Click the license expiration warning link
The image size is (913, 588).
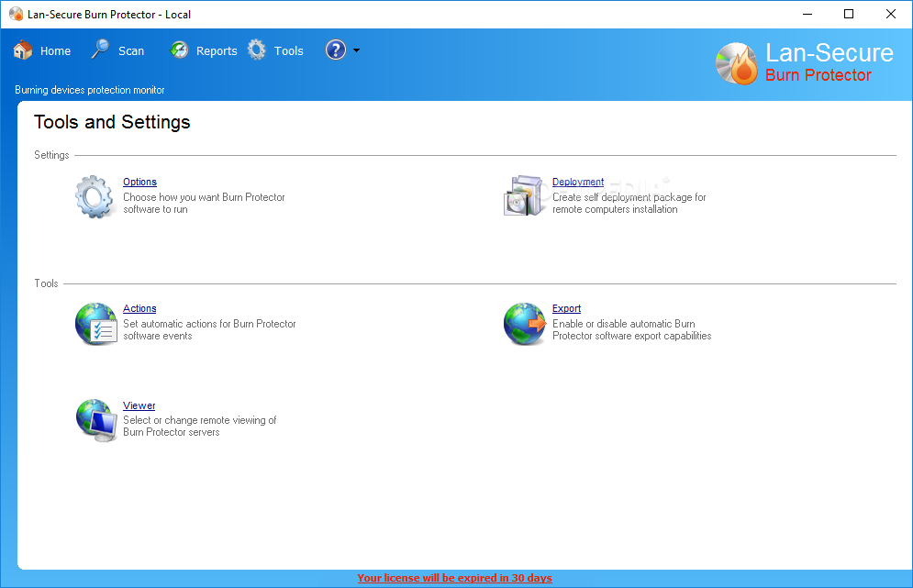coord(455,578)
